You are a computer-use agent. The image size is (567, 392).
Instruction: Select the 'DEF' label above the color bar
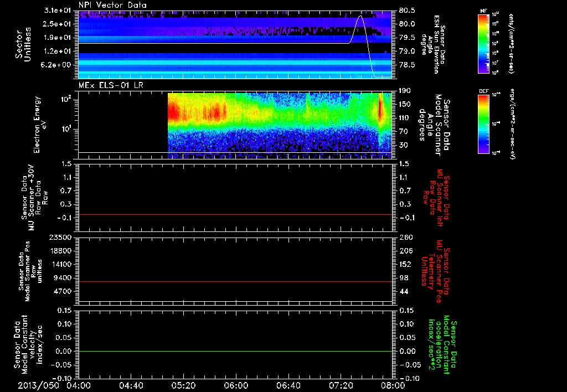[x=484, y=91]
